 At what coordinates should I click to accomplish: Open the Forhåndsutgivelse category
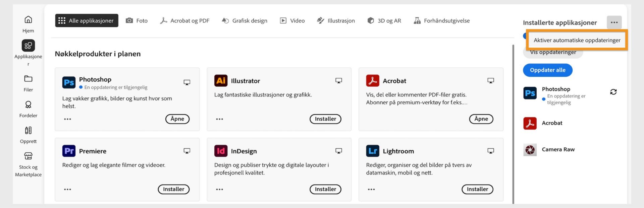(x=441, y=20)
